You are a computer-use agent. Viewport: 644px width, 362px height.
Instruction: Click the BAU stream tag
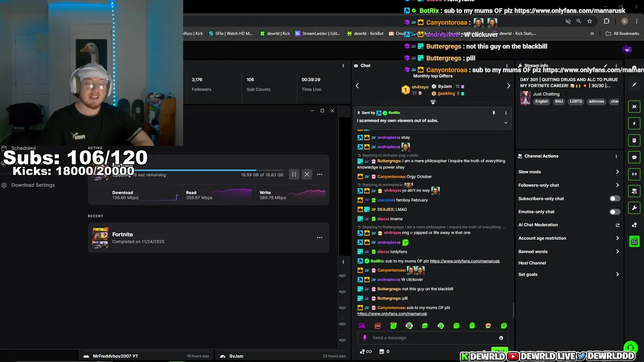click(559, 102)
